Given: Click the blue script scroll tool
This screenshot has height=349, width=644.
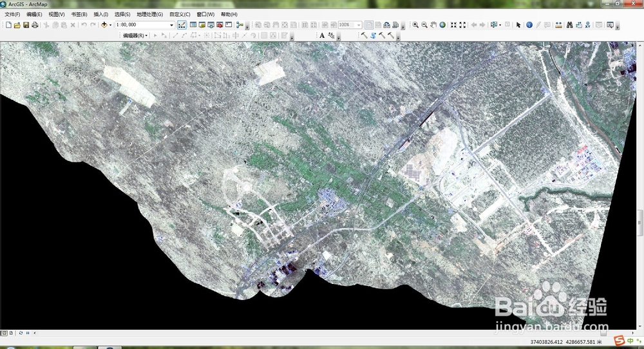Looking at the screenshot, I should tap(374, 35).
